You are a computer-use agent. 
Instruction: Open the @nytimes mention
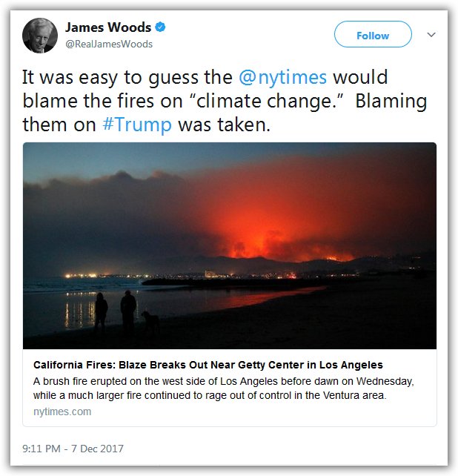pos(282,77)
